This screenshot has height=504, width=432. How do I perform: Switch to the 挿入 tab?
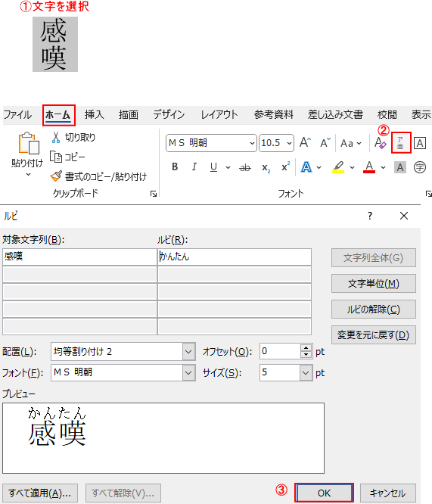[94, 115]
